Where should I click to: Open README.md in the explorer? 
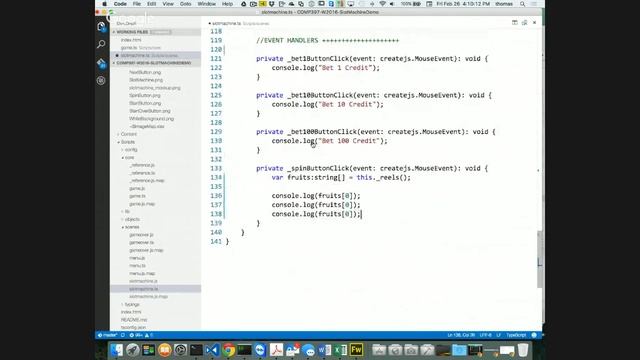point(134,320)
